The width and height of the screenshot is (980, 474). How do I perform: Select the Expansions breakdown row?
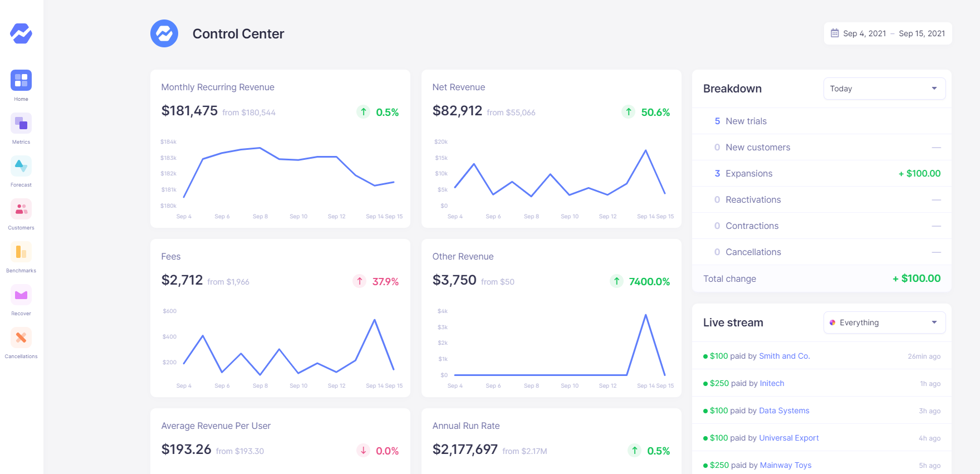tap(821, 173)
